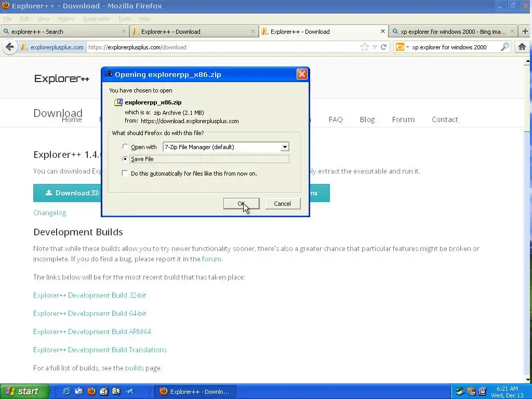Click the first system tray icon
532x399 pixels.
point(460,391)
